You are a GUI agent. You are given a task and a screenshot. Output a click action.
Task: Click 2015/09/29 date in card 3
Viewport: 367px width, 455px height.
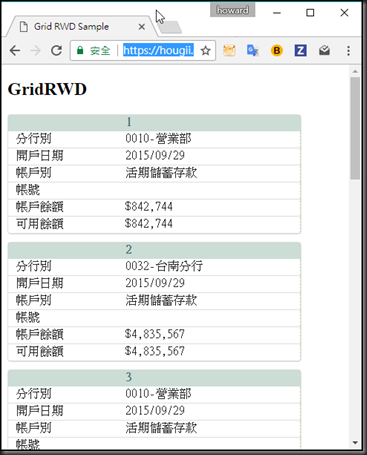155,411
